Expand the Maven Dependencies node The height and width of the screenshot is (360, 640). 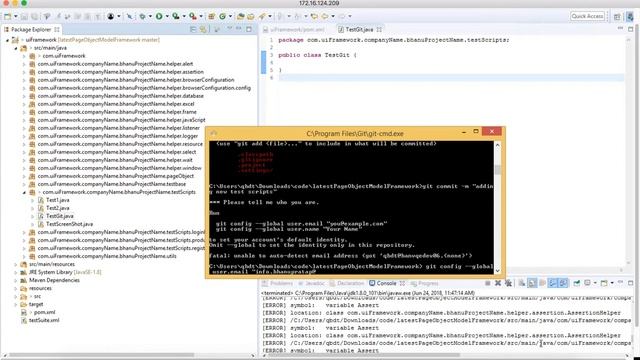(16, 280)
